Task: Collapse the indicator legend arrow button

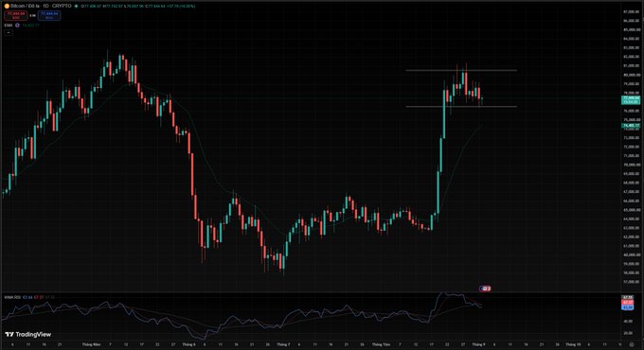Action: tap(9, 32)
